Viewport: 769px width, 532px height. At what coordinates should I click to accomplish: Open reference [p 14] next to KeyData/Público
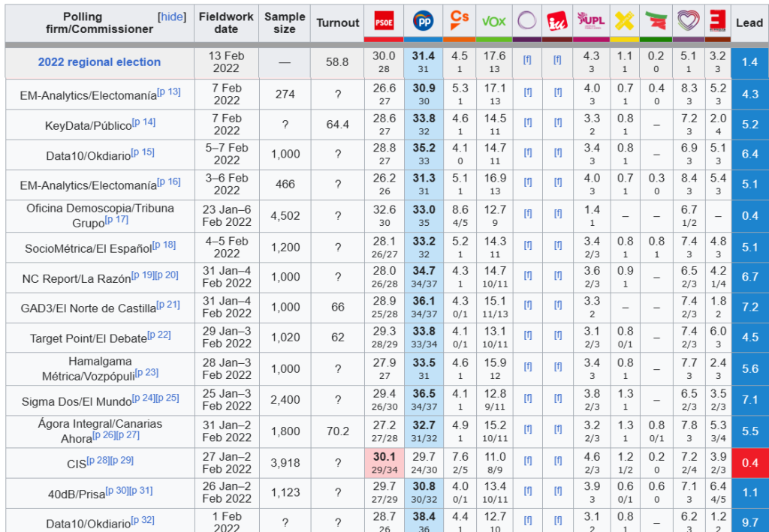pyautogui.click(x=143, y=122)
